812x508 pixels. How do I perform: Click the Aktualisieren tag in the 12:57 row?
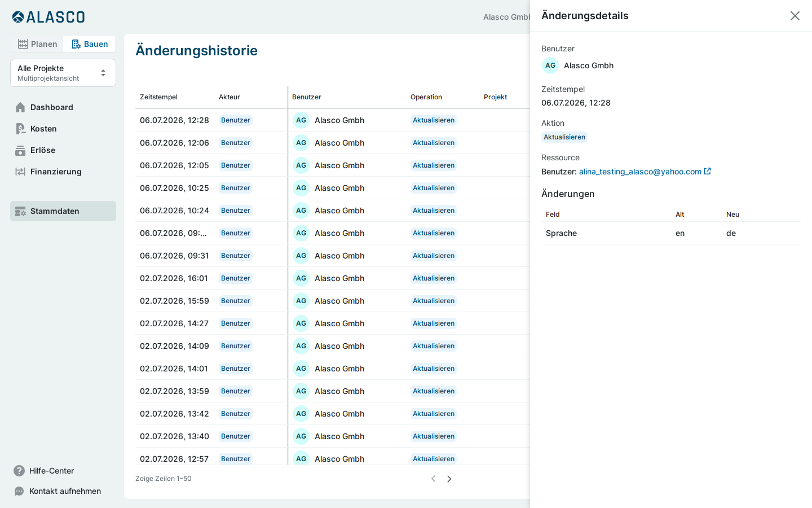[x=434, y=459]
